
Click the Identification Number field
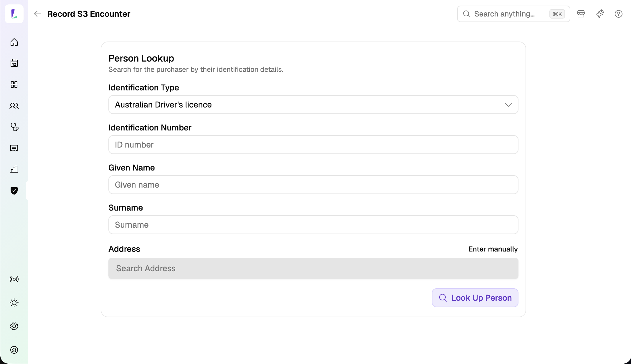313,145
